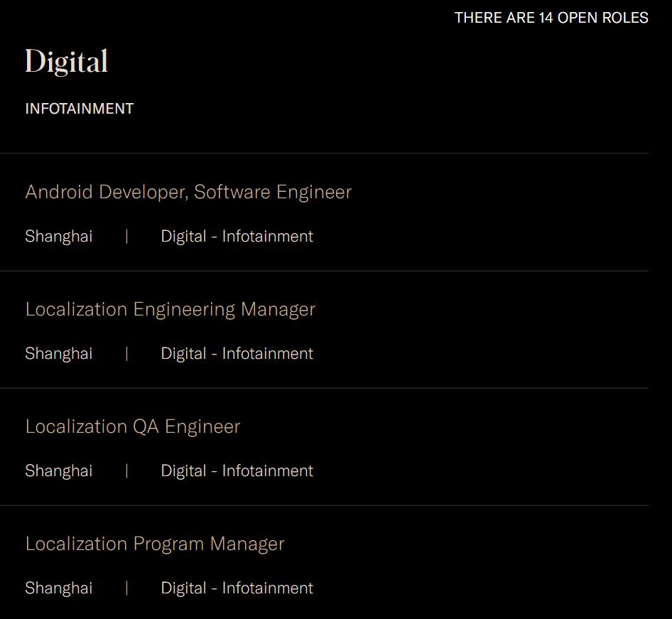Click the pipe divider under Localization Program Manager
The width and height of the screenshot is (672, 619).
click(x=126, y=588)
